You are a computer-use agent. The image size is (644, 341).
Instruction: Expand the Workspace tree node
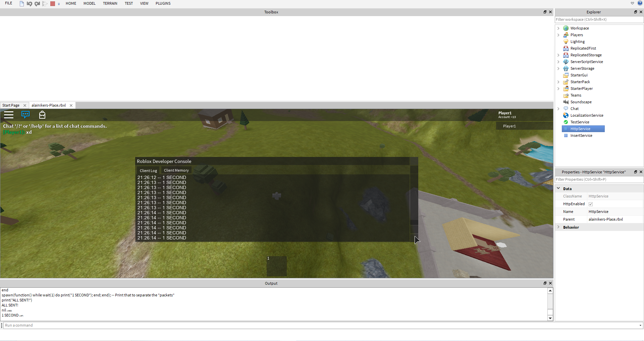pos(558,28)
